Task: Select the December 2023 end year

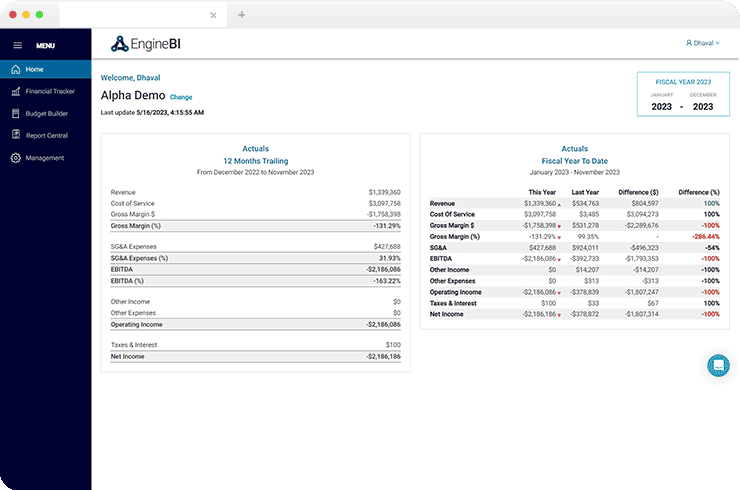Action: [x=703, y=106]
